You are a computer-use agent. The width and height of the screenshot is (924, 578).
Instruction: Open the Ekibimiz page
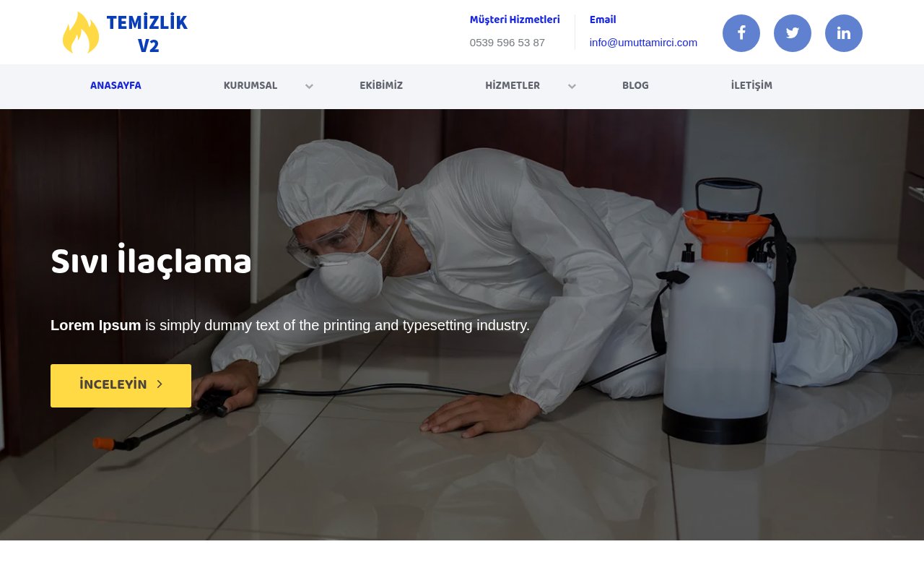(381, 85)
